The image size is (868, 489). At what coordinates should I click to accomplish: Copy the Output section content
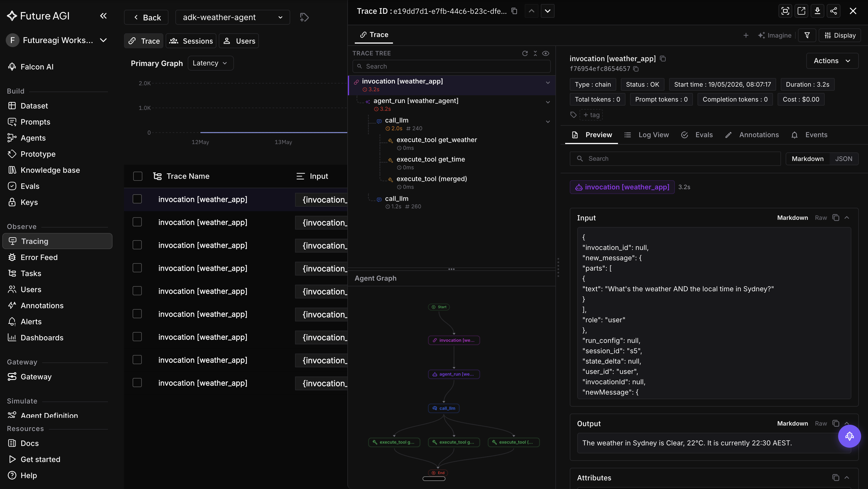(x=836, y=423)
